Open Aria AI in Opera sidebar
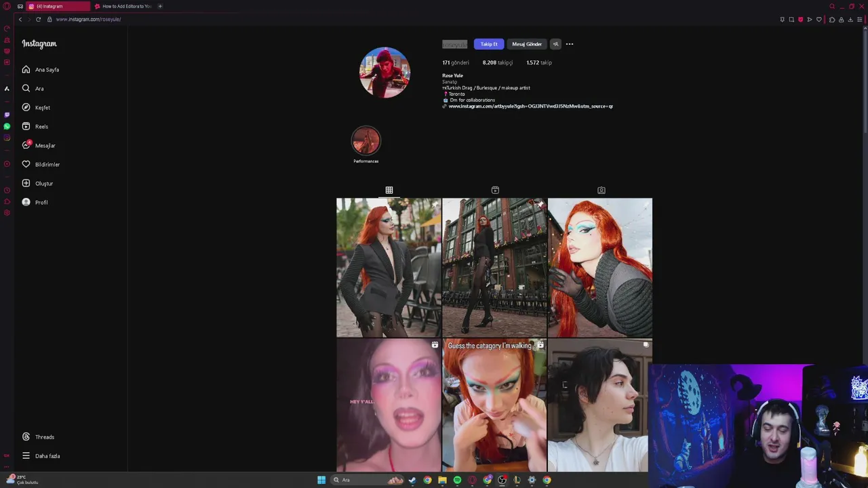The width and height of the screenshot is (868, 488). tap(7, 89)
